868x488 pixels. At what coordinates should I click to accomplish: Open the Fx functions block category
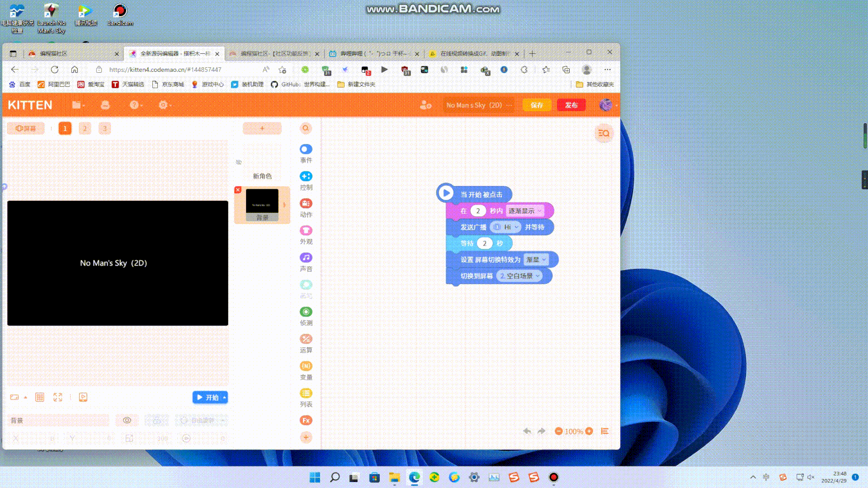point(306,420)
